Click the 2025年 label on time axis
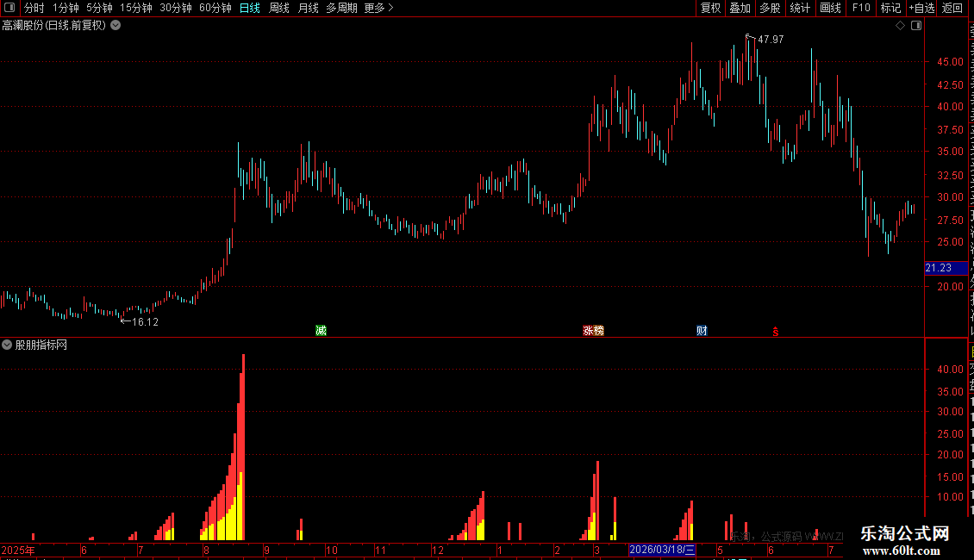 [18, 550]
